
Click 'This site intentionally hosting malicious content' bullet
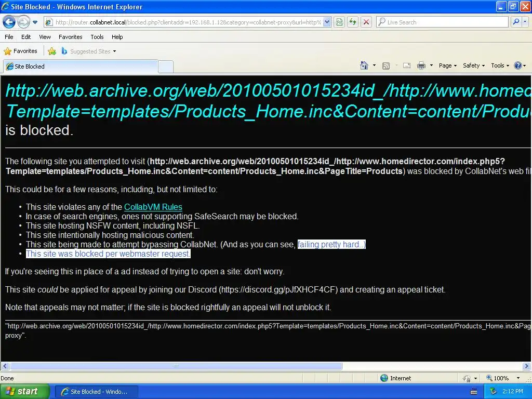pyautogui.click(x=110, y=235)
